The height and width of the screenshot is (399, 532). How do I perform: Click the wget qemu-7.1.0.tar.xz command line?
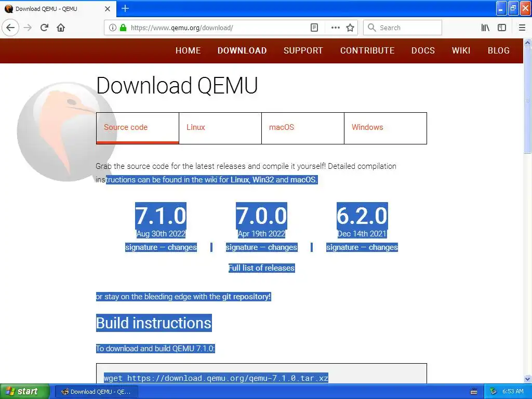(216, 378)
